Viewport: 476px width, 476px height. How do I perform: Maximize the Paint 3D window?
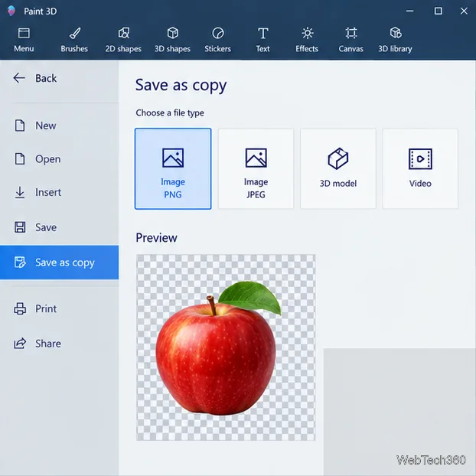pyautogui.click(x=438, y=11)
